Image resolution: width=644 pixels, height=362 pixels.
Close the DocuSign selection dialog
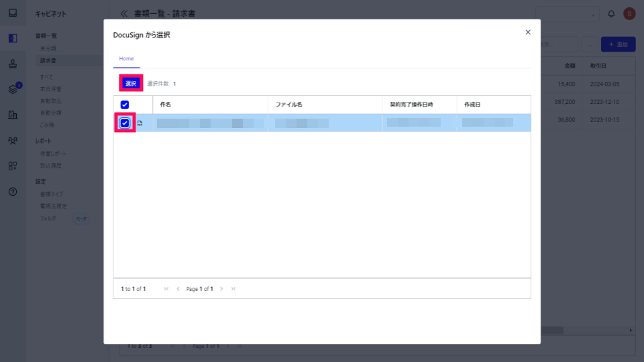(x=528, y=32)
